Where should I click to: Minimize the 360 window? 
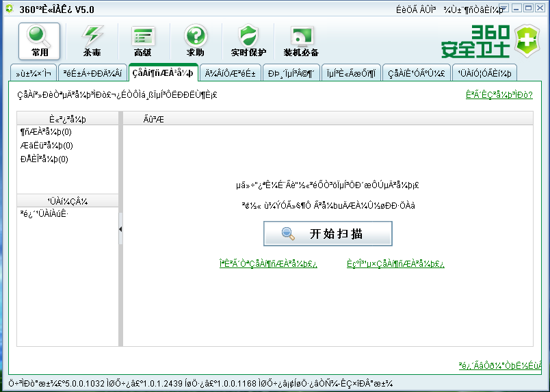[516, 8]
